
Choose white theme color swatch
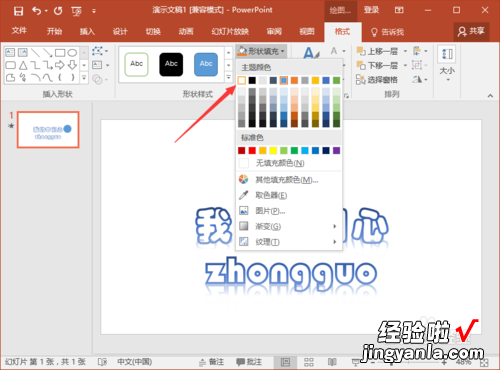click(x=242, y=80)
